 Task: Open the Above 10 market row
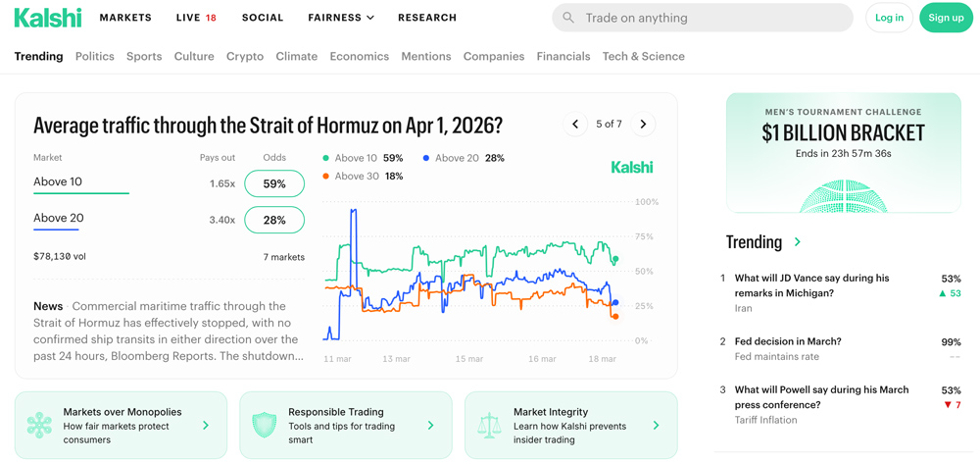[x=169, y=183]
